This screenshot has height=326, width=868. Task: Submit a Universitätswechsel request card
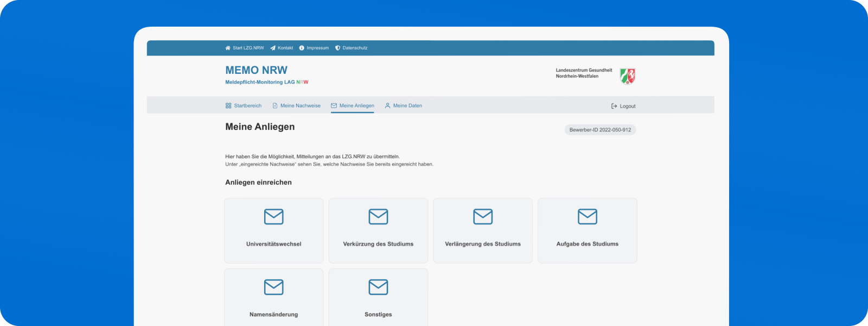(x=274, y=230)
